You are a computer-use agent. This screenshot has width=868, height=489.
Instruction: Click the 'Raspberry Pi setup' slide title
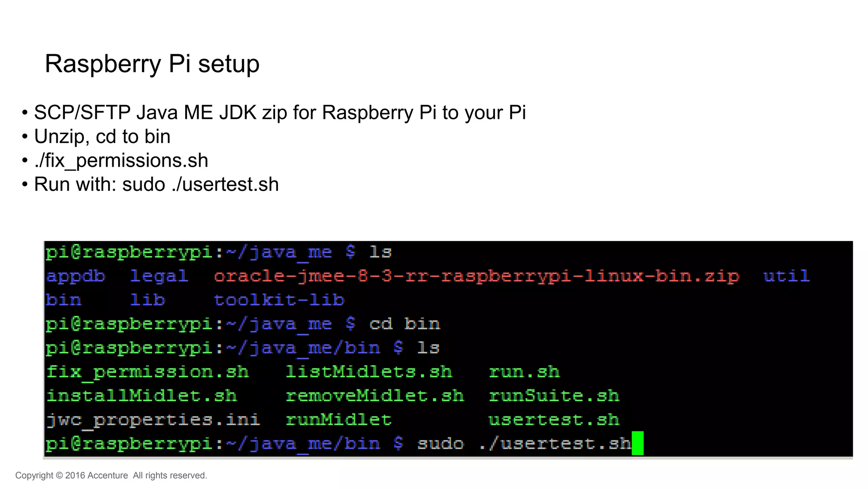pos(152,64)
